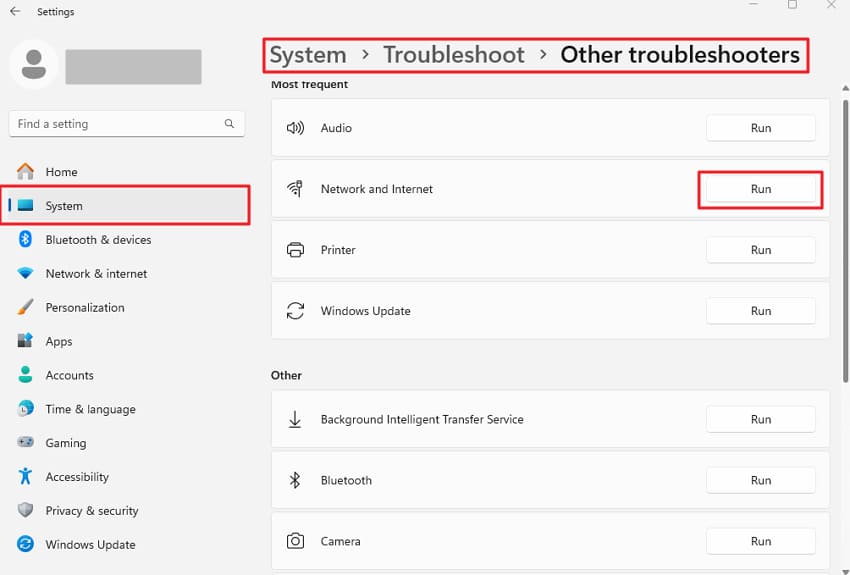Click the Find a setting search box
Screen dimensions: 850x575
[126, 124]
